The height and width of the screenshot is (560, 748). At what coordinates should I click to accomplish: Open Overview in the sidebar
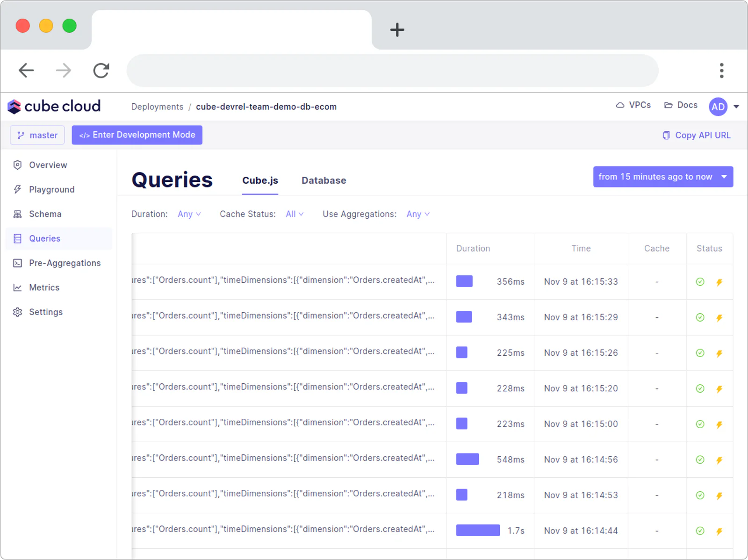tap(59, 165)
